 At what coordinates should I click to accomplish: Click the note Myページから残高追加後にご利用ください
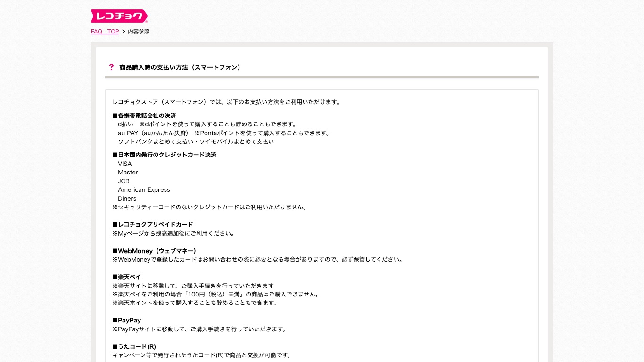coord(173,233)
